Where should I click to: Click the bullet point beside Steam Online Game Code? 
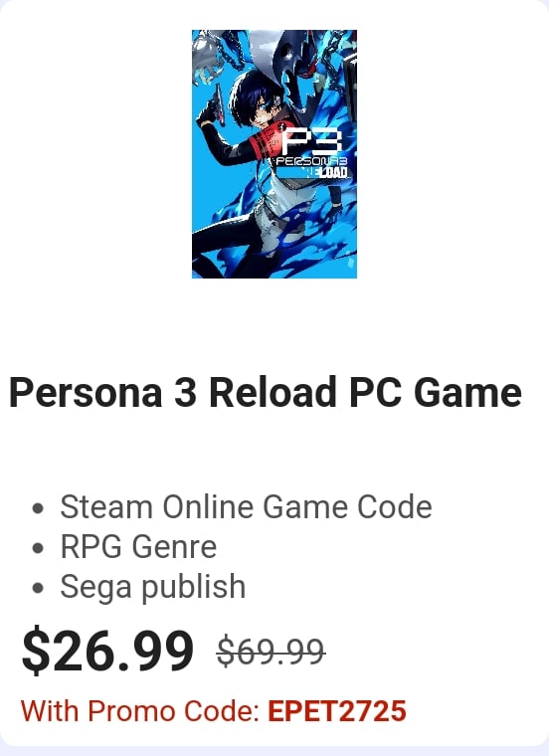click(38, 508)
